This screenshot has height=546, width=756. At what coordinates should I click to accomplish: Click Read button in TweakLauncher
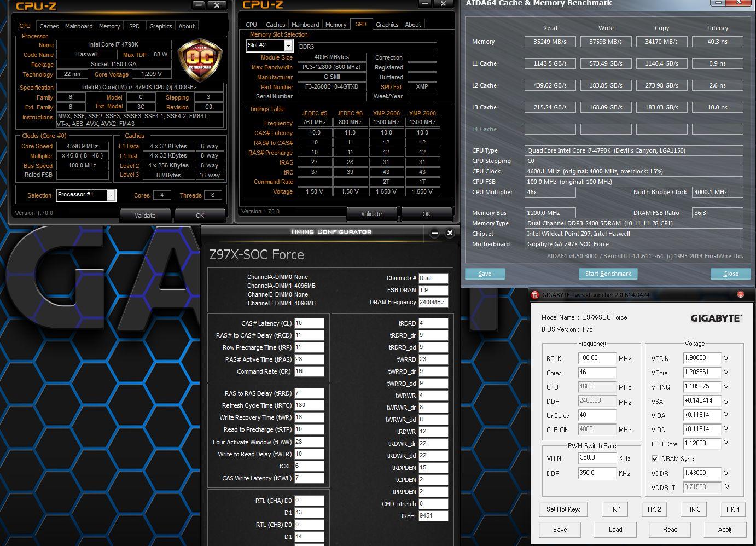coord(670,530)
